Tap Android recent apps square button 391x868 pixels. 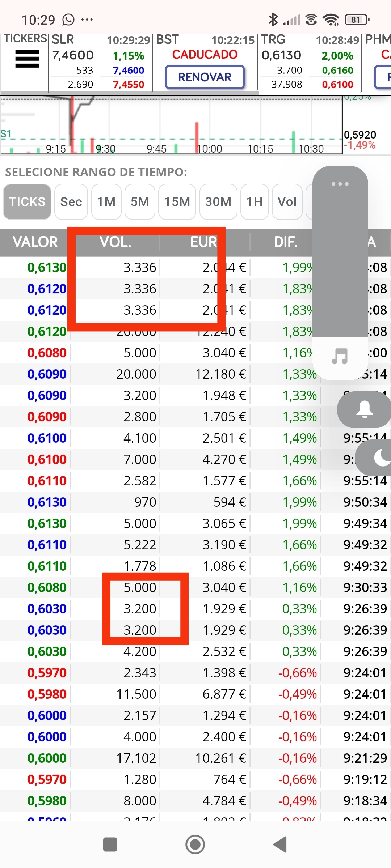tap(110, 844)
